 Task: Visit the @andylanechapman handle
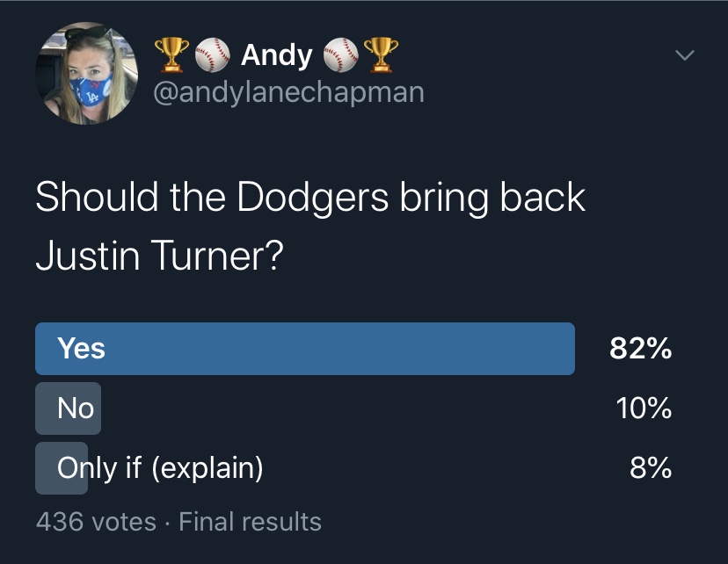[x=288, y=91]
